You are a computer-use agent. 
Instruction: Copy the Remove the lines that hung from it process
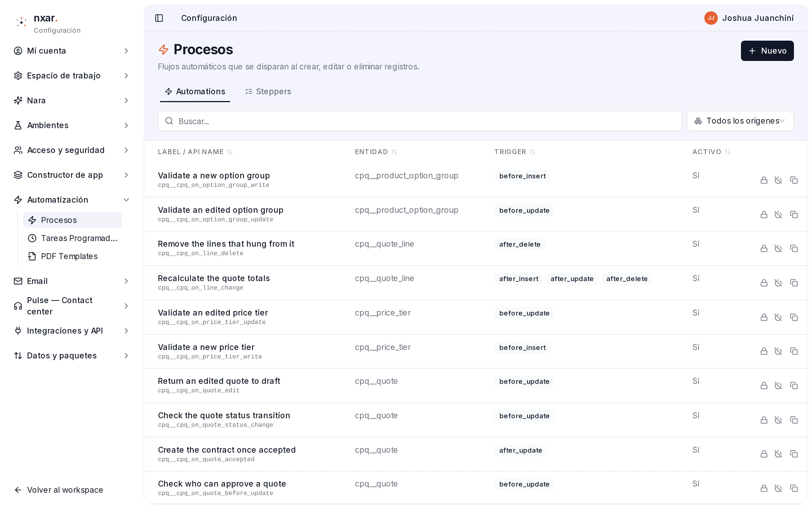[794, 249]
